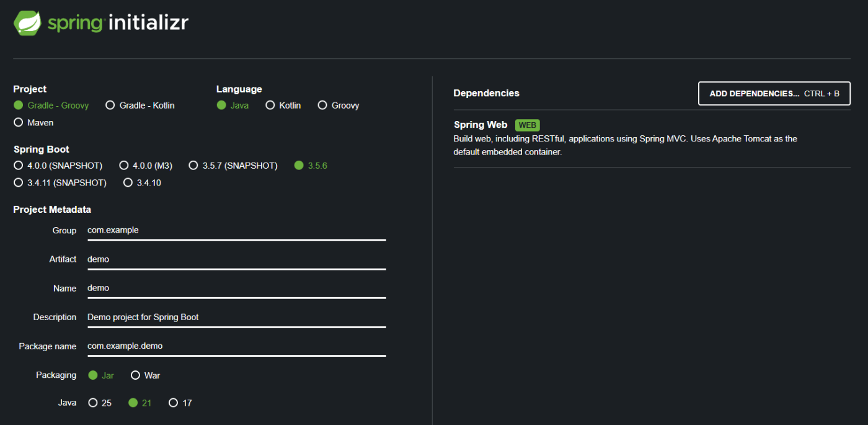Viewport: 868px width, 425px height.
Task: Edit the Artifact input field
Action: pos(237,259)
